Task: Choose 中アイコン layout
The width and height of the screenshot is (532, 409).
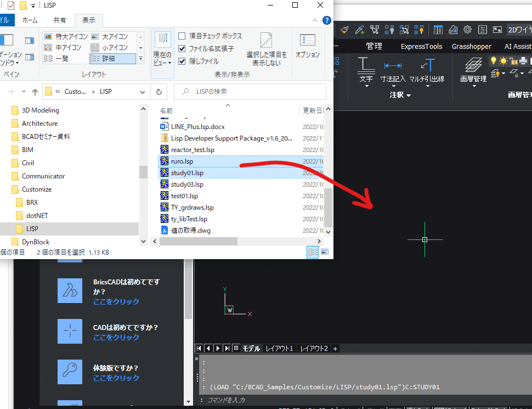Action: point(63,47)
